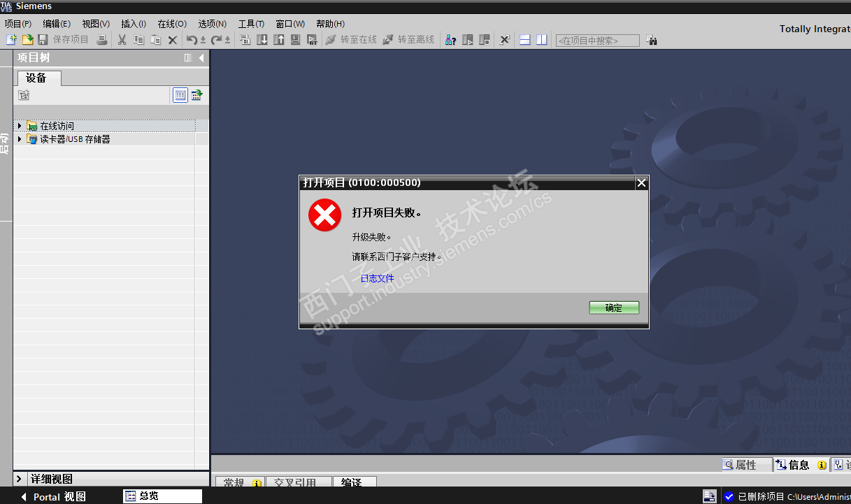The width and height of the screenshot is (851, 504).
Task: Click the start runtime RT icon
Action: pyautogui.click(x=312, y=40)
